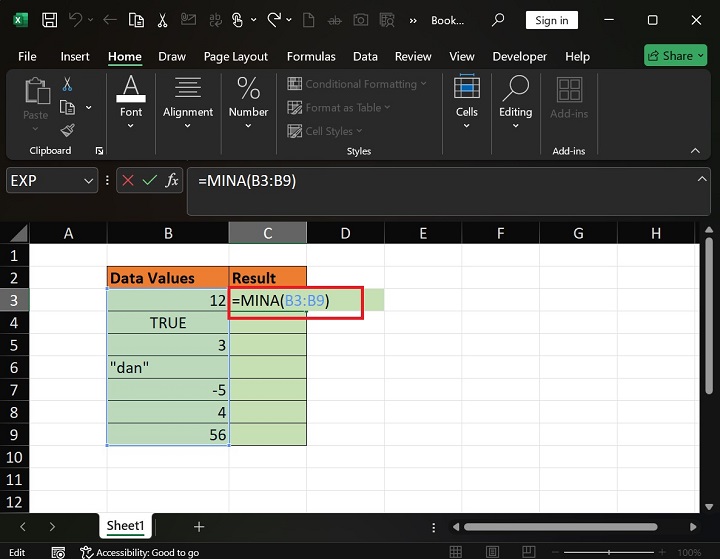Cancel formula entry with the X icon

click(x=128, y=181)
